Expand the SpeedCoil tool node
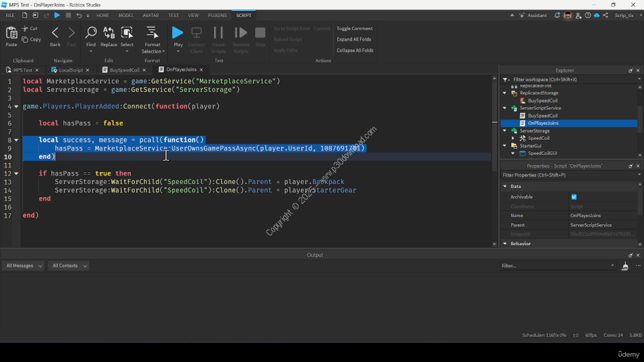The width and height of the screenshot is (644, 362). click(513, 138)
